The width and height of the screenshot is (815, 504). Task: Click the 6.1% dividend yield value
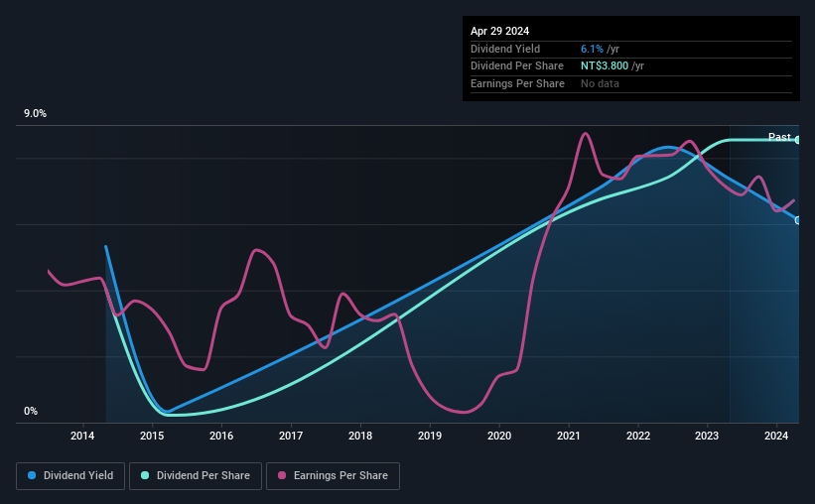592,49
